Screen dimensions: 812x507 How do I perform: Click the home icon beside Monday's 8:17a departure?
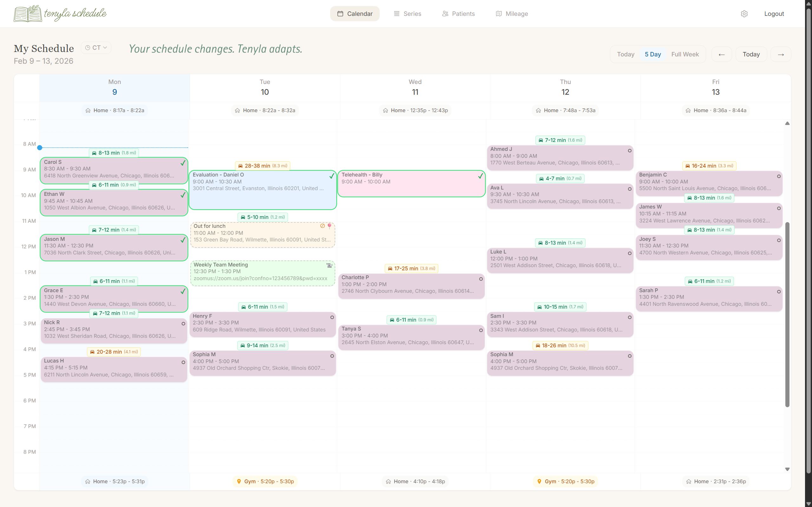tap(88, 110)
